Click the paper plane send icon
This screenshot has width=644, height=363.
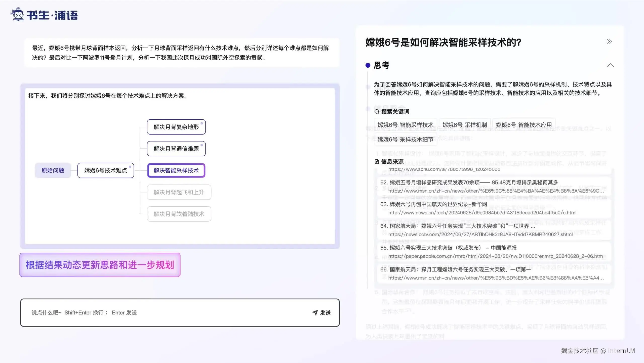click(x=314, y=312)
